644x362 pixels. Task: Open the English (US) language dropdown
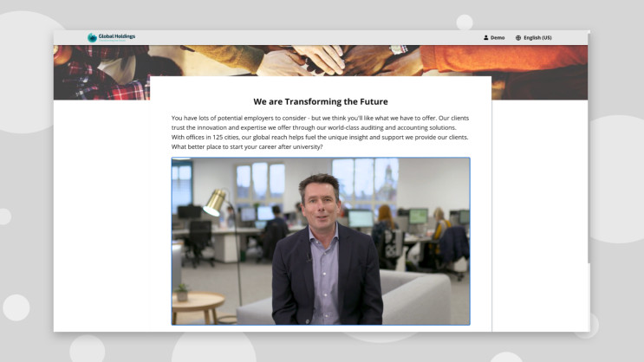tap(537, 38)
